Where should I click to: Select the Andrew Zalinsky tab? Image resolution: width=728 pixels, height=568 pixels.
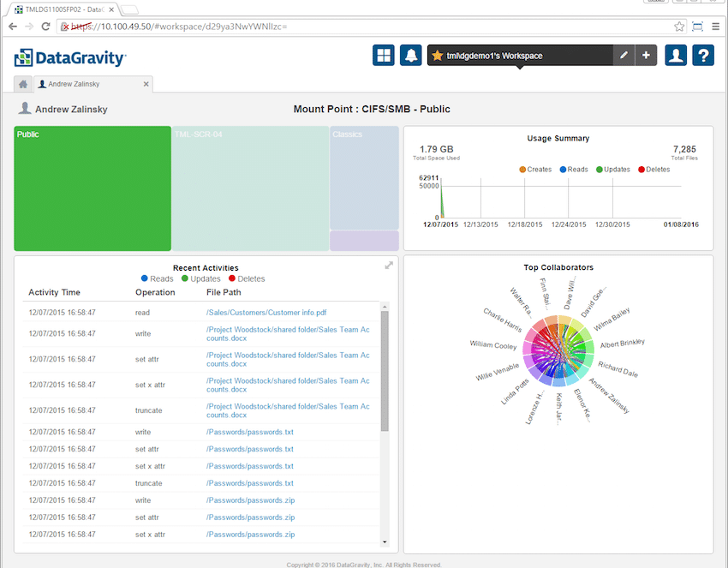pos(92,84)
